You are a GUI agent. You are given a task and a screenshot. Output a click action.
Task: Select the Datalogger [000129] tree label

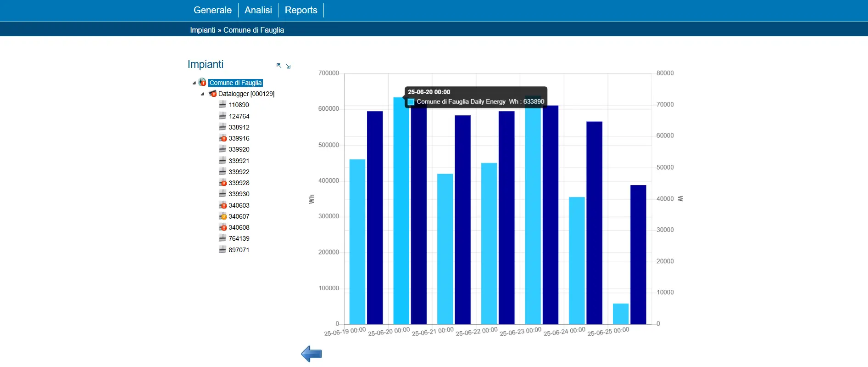pyautogui.click(x=246, y=94)
